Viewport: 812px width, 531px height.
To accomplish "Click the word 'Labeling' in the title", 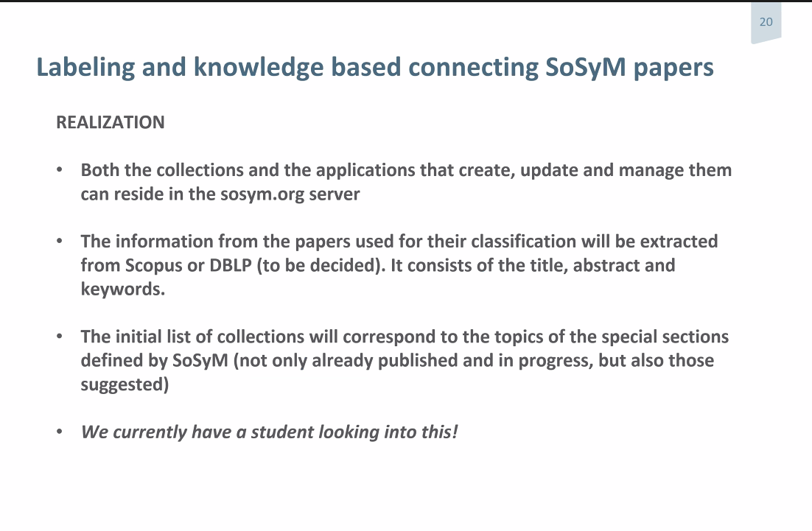I will coord(85,68).
